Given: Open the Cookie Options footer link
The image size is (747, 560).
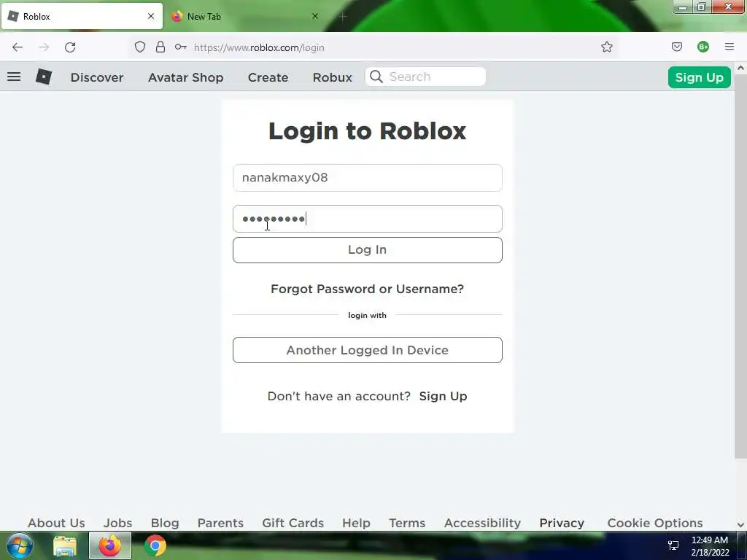Looking at the screenshot, I should tap(655, 523).
